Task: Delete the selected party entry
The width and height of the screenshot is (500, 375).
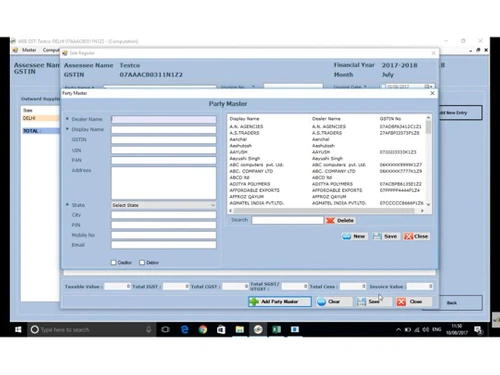Action: pos(340,220)
